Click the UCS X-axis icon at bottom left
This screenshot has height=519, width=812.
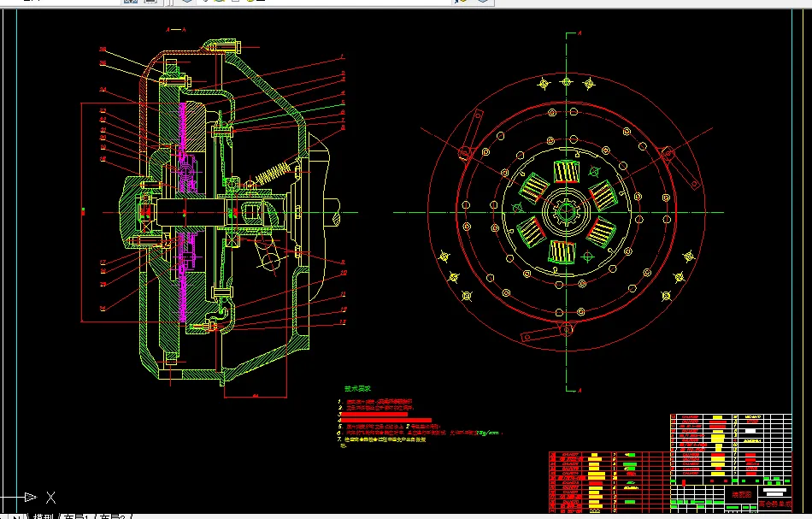pyautogui.click(x=50, y=498)
